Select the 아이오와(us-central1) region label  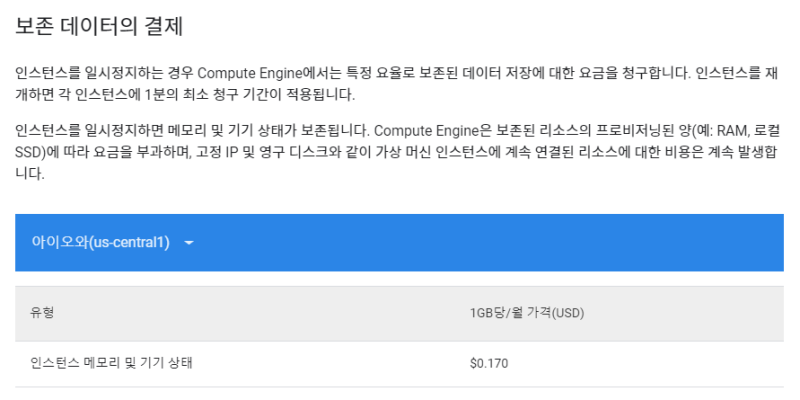click(x=101, y=243)
